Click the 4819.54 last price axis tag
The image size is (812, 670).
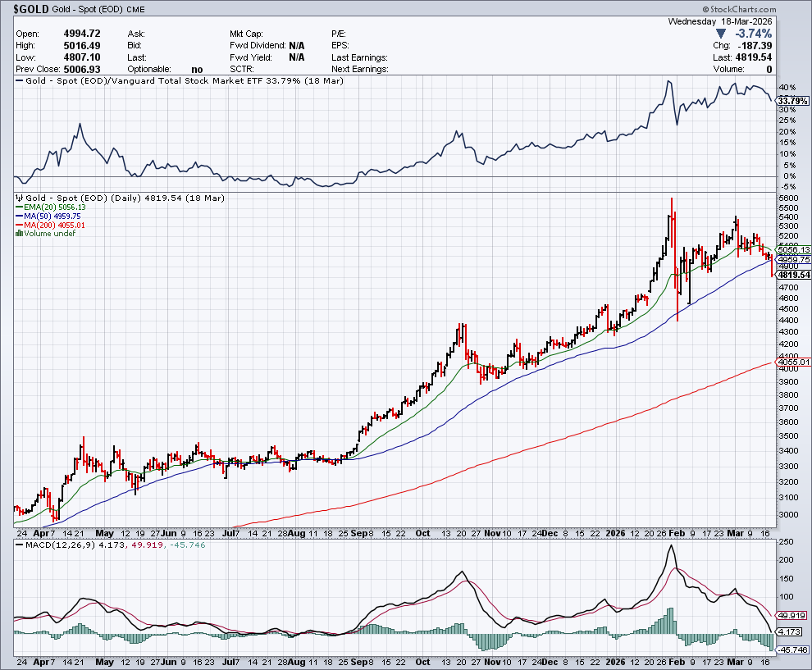pyautogui.click(x=793, y=276)
